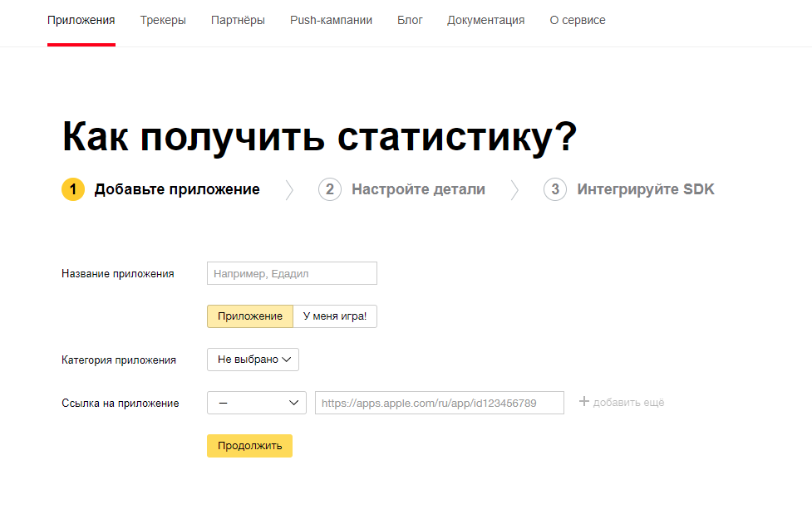Click the plus icon beside добавить ещё
The width and height of the screenshot is (812, 509).
[x=583, y=402]
